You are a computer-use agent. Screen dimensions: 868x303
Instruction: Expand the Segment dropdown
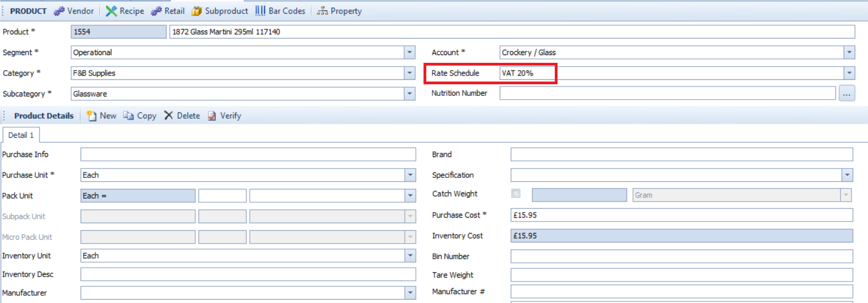point(410,52)
